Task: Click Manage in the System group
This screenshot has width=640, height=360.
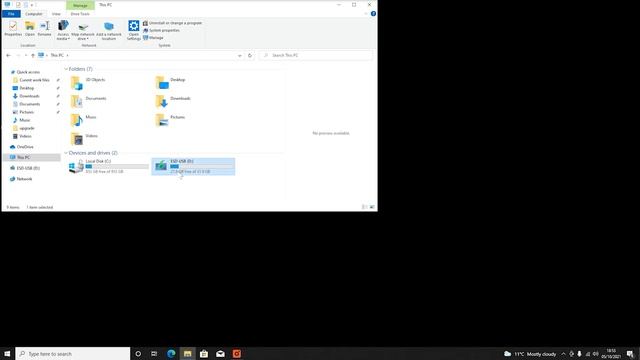Action: tap(153, 38)
